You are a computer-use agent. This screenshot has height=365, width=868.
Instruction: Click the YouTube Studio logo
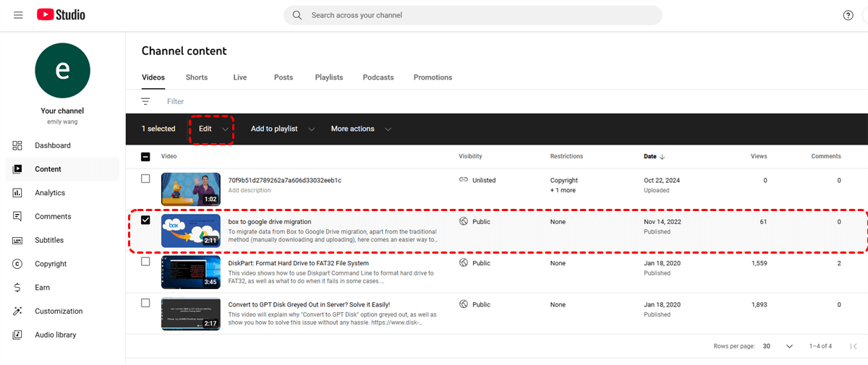pos(61,14)
